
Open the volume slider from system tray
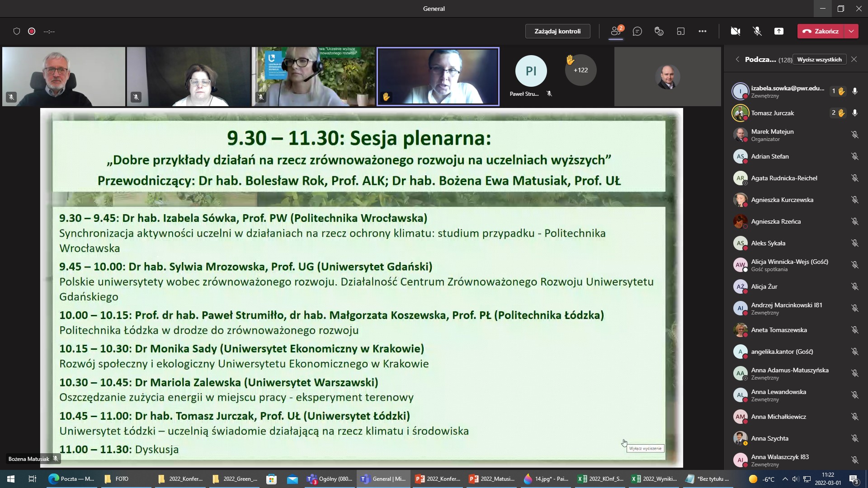tap(796, 479)
